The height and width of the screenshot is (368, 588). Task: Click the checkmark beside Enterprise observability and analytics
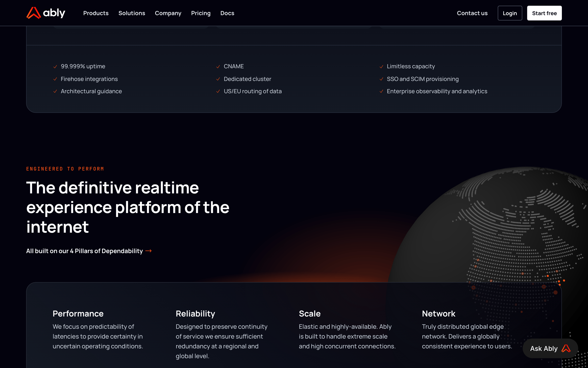(x=381, y=91)
